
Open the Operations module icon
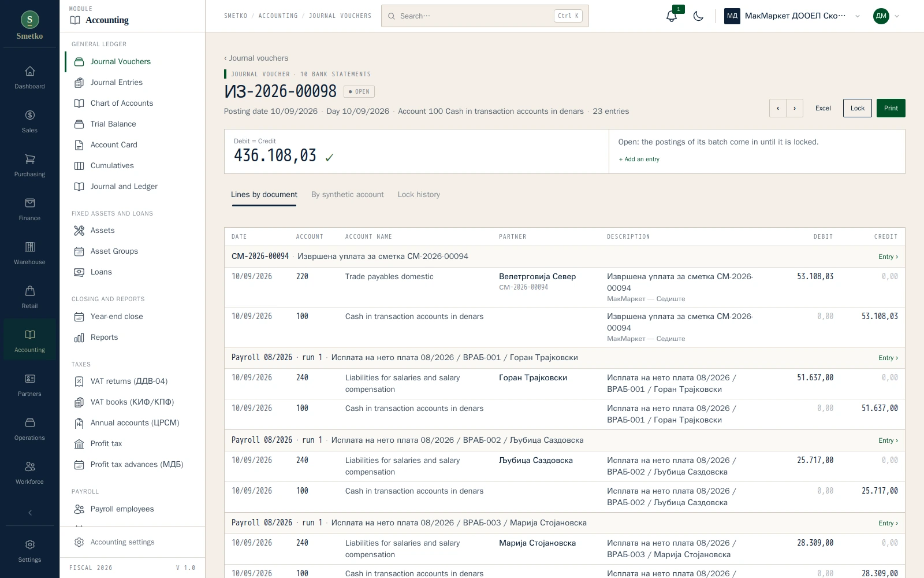pos(29,429)
